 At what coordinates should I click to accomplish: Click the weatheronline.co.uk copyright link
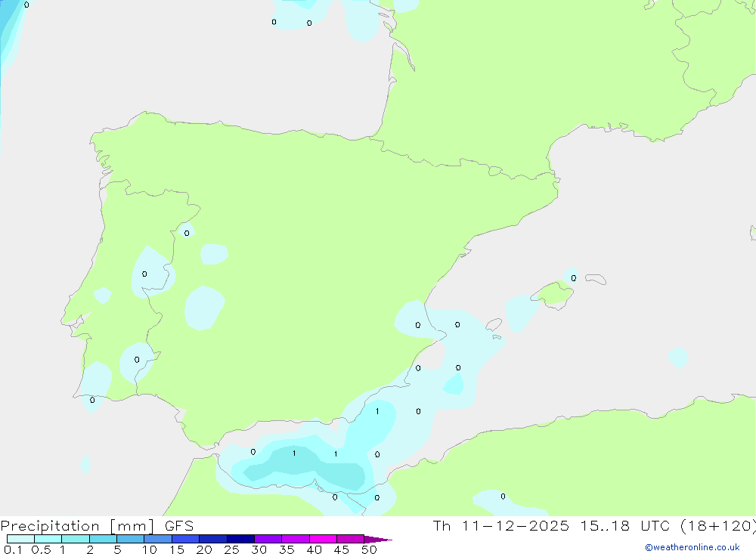tap(692, 547)
